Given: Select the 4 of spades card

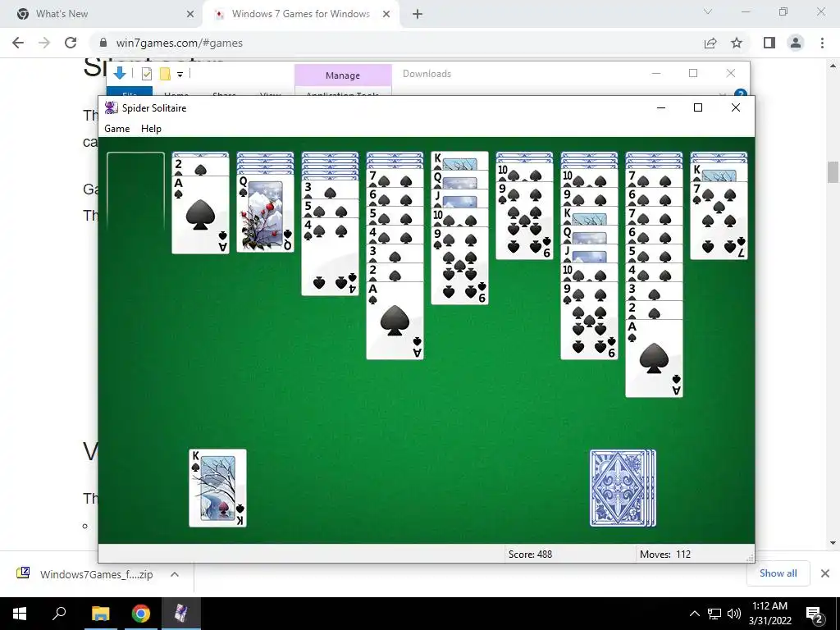Looking at the screenshot, I should click(330, 257).
